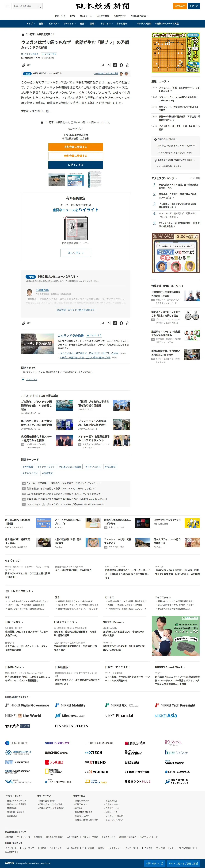Share to note using icon under headline
Screen dimensions: 205x868
point(109,65)
